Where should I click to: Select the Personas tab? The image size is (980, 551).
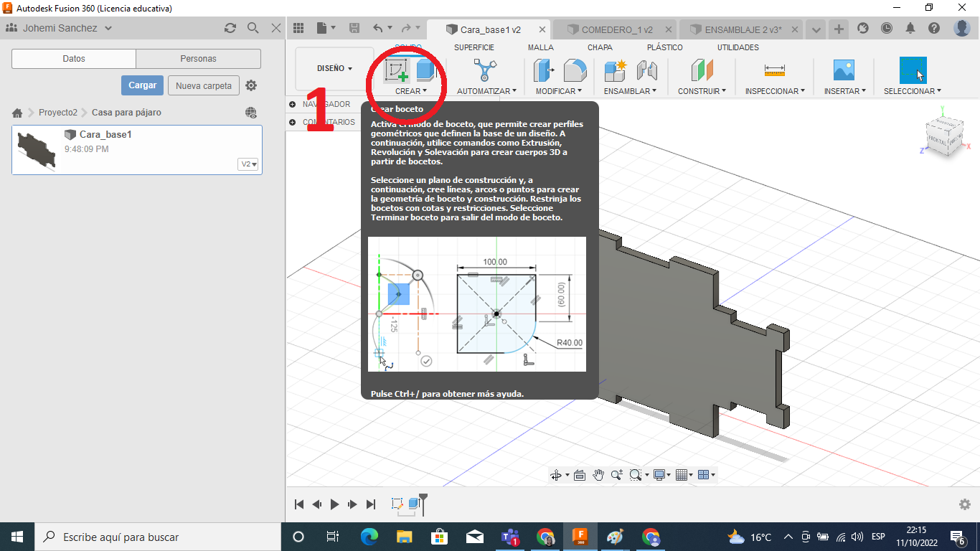198,59
